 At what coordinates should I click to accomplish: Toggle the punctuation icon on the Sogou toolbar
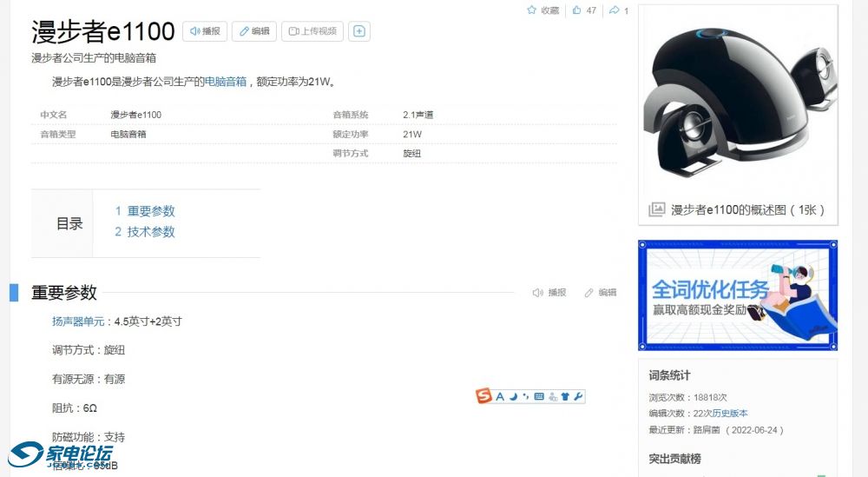point(526,396)
